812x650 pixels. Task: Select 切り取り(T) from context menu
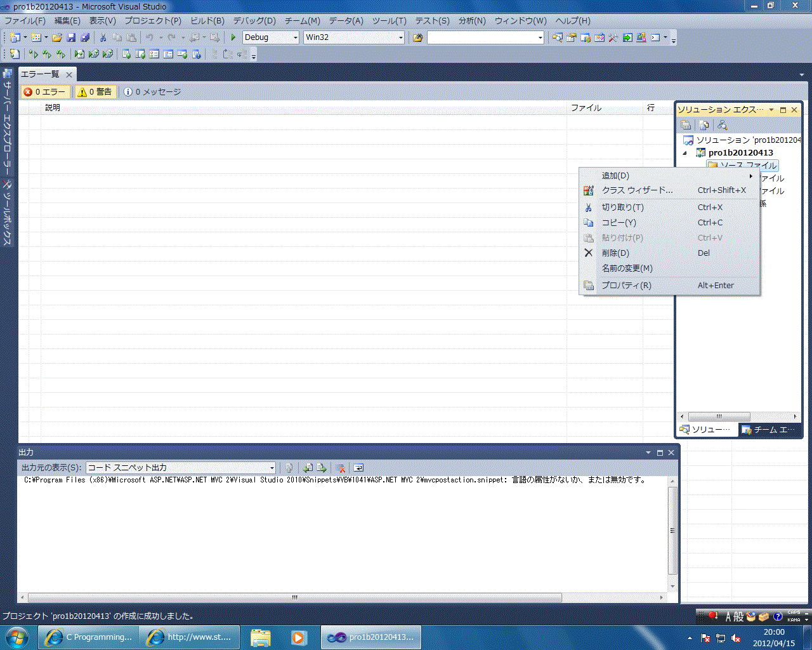[x=669, y=208]
